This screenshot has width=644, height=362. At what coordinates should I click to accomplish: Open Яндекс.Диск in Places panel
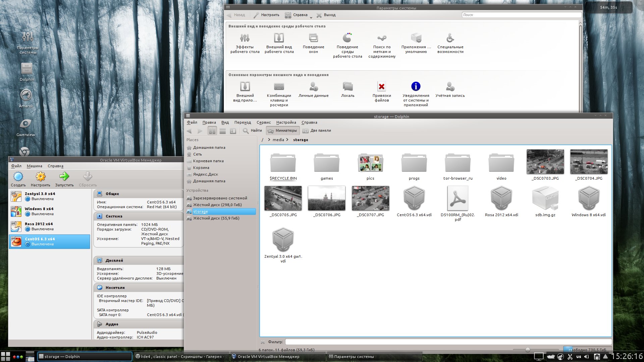pyautogui.click(x=203, y=174)
